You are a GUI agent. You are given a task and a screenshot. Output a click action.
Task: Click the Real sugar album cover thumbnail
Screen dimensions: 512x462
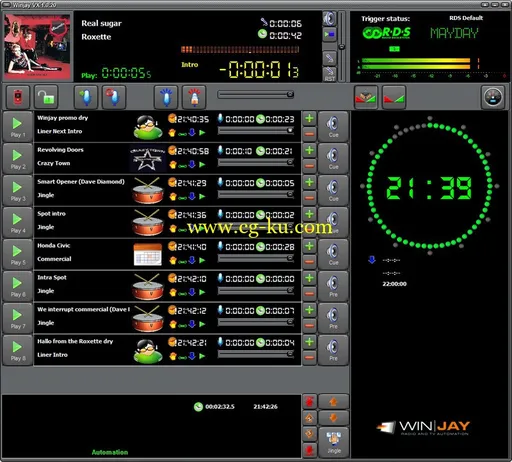coord(37,46)
